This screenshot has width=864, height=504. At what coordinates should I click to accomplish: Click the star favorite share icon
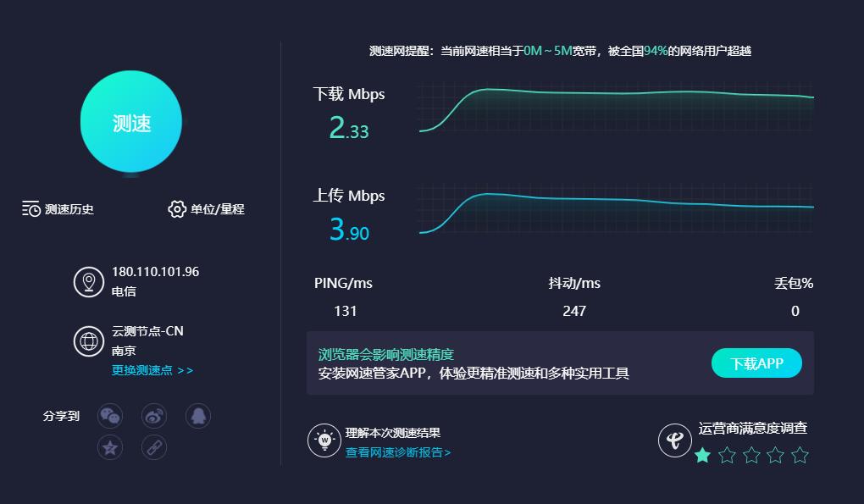[110, 447]
